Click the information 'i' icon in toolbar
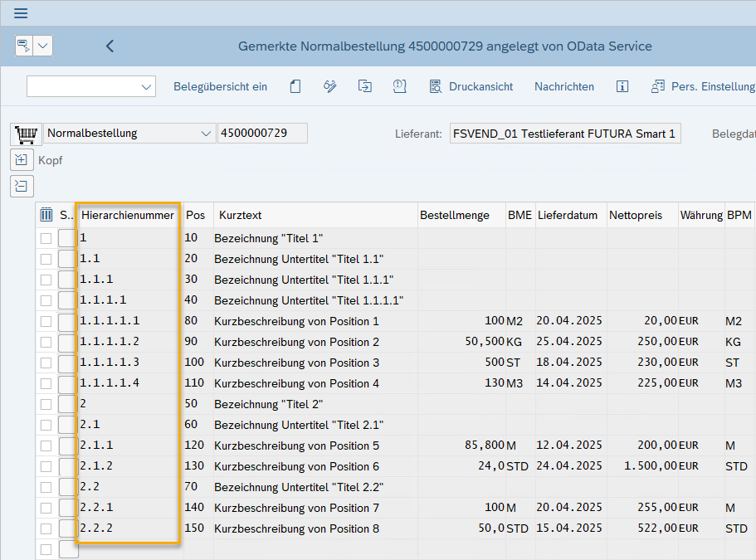The width and height of the screenshot is (756, 560). (622, 86)
